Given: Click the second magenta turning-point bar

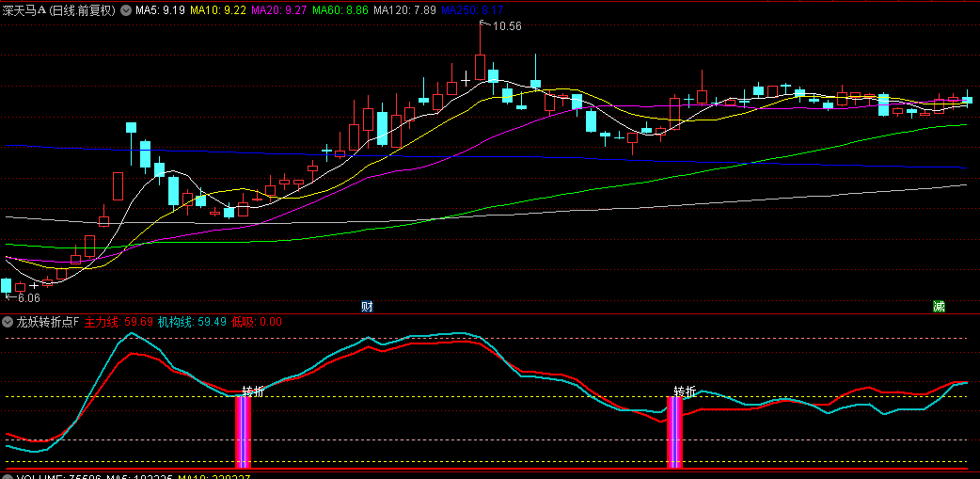Looking at the screenshot, I should click(x=674, y=431).
